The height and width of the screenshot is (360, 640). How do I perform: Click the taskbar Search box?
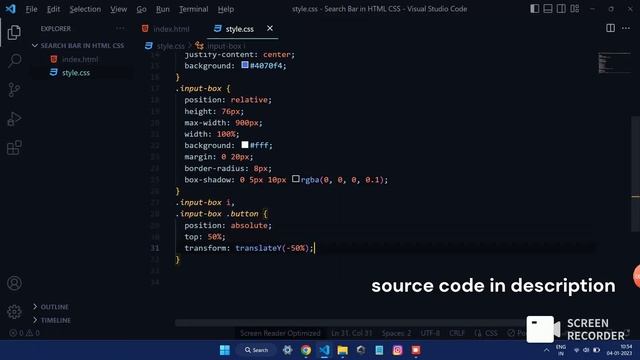point(256,350)
